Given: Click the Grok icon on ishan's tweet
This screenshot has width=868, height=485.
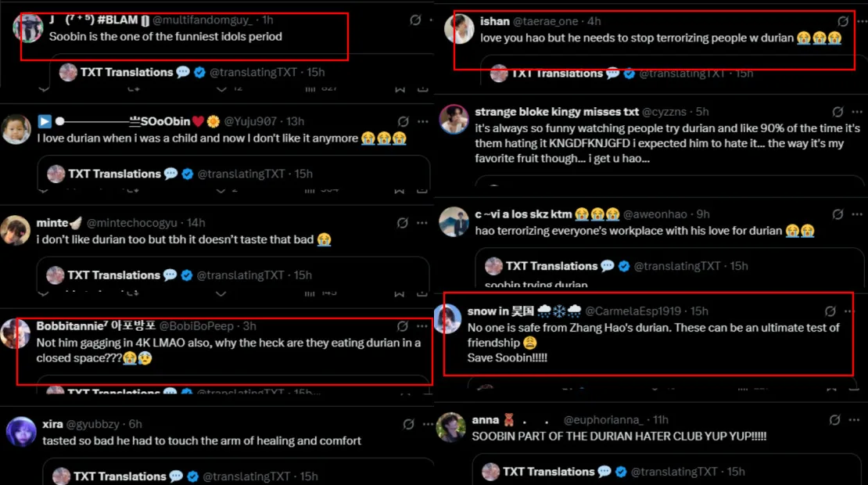Looking at the screenshot, I should [x=843, y=22].
